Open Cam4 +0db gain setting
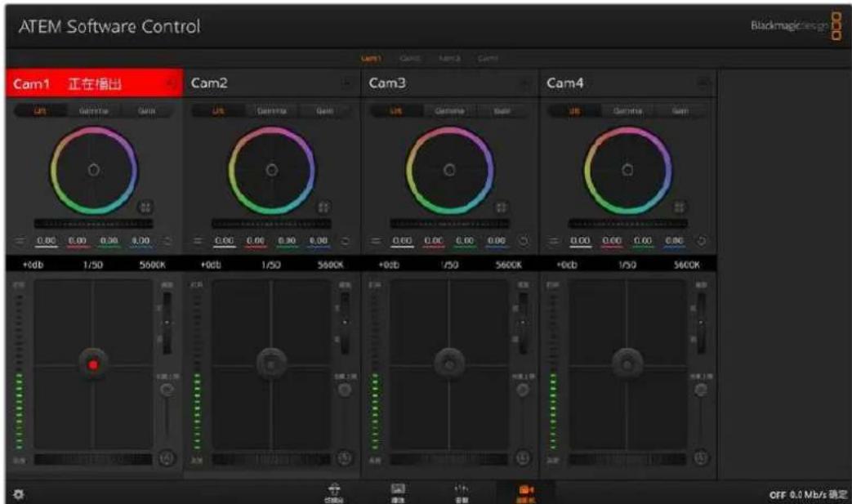The image size is (852, 504). pos(567,265)
